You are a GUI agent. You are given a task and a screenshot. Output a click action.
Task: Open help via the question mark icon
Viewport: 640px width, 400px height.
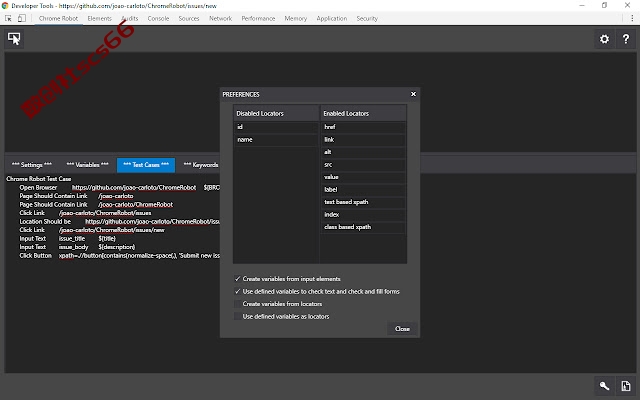point(626,39)
